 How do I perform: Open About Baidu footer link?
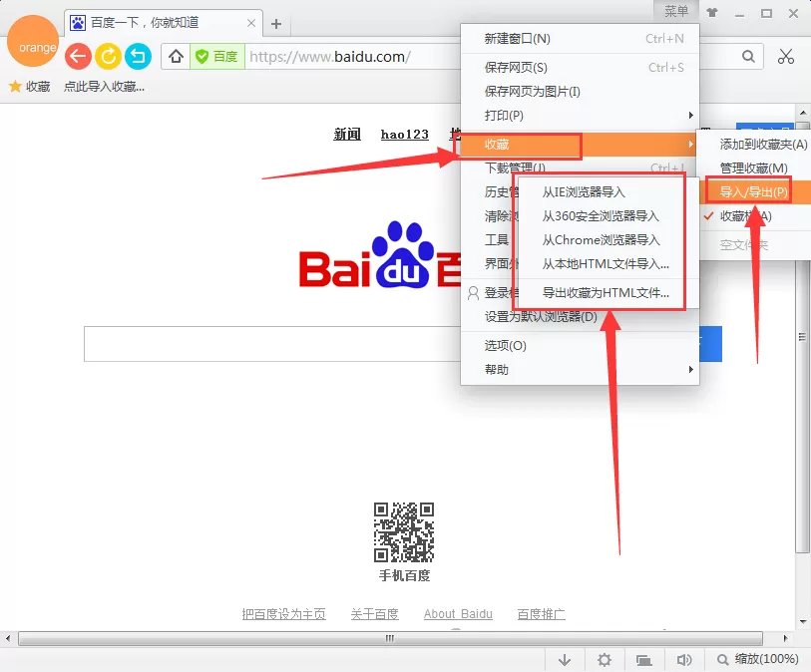(458, 614)
